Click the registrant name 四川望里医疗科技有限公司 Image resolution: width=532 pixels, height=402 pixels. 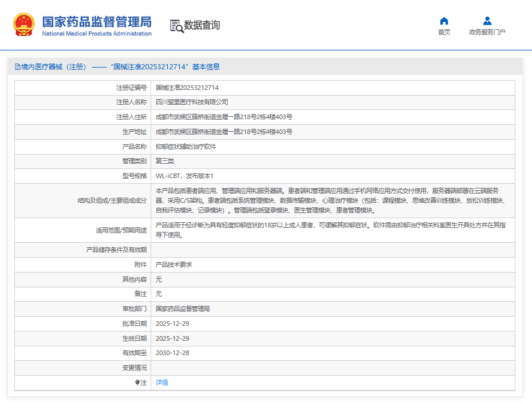coord(192,102)
